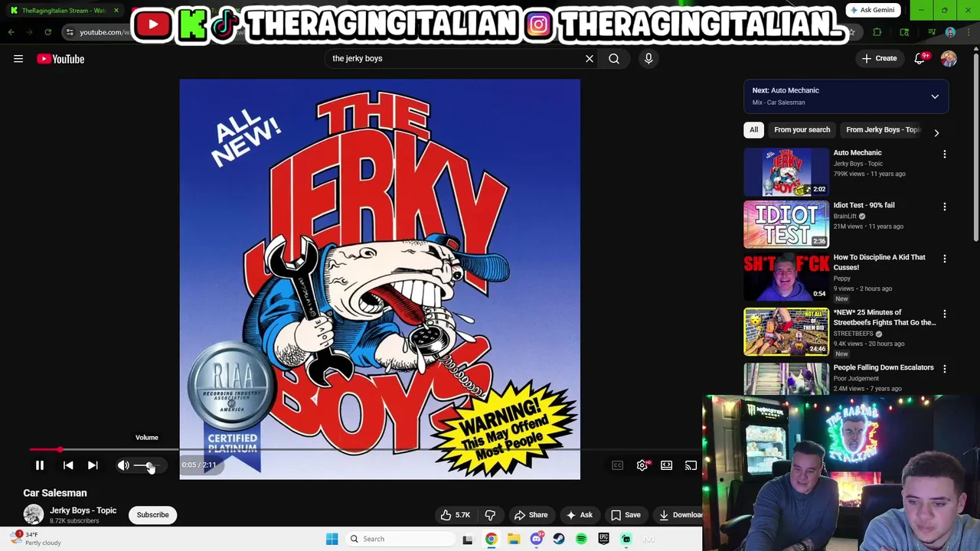Viewport: 980px width, 551px height.
Task: Cast video to a TV
Action: pos(691,465)
